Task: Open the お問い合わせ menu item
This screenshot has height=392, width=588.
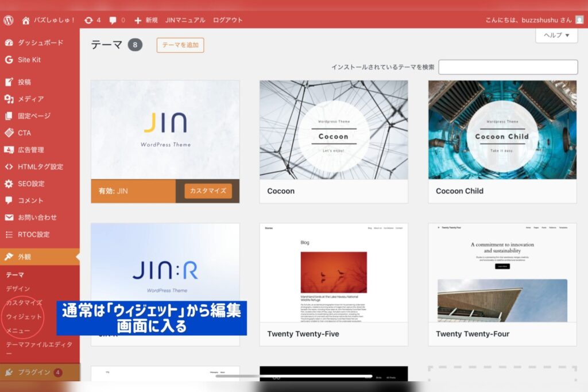Action: 40,218
